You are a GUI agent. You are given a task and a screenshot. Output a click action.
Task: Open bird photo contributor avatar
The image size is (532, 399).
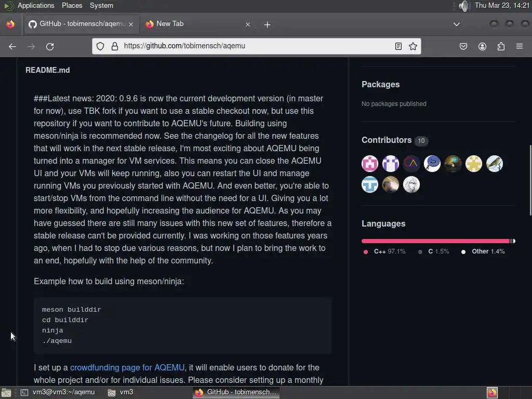pos(495,164)
